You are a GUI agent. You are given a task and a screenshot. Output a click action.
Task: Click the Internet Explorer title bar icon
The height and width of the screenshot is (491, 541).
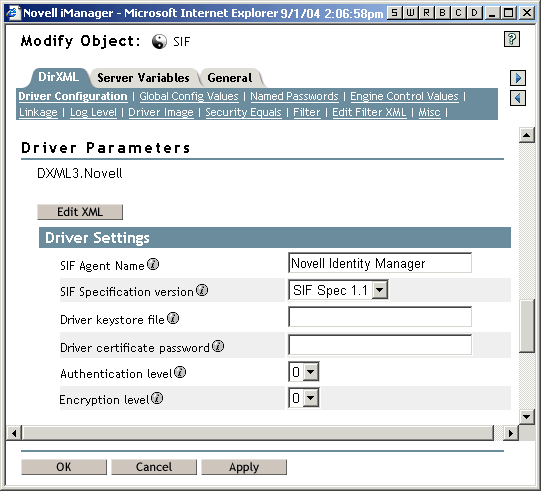click(13, 13)
